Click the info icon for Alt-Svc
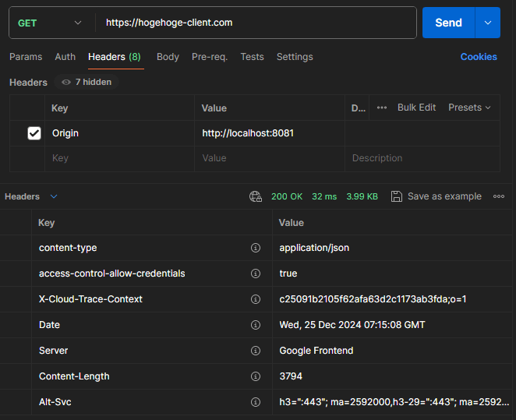Image resolution: width=516 pixels, height=420 pixels. click(256, 402)
